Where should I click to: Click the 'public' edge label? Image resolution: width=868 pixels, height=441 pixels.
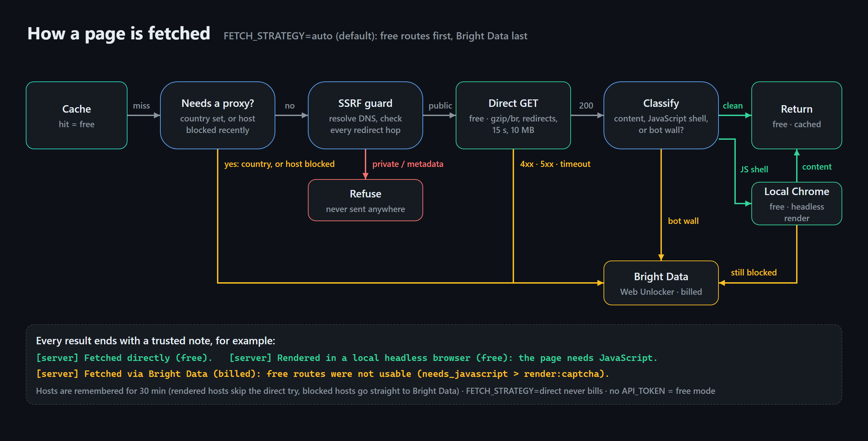tap(440, 106)
